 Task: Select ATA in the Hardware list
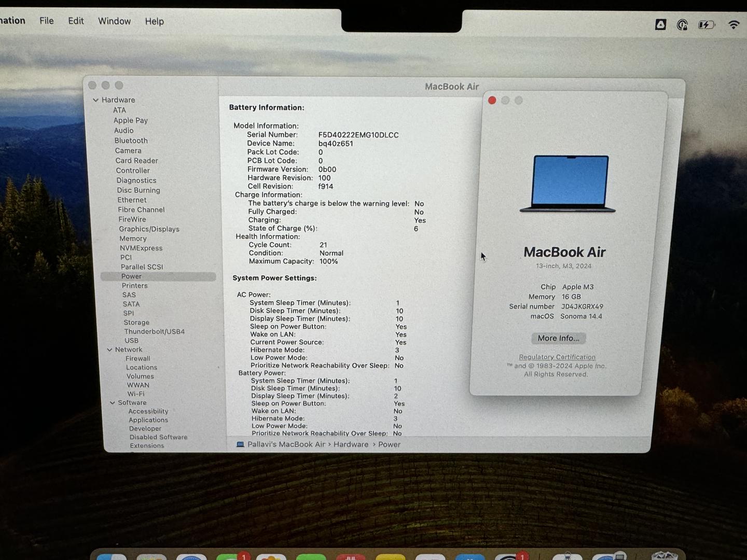pos(119,110)
